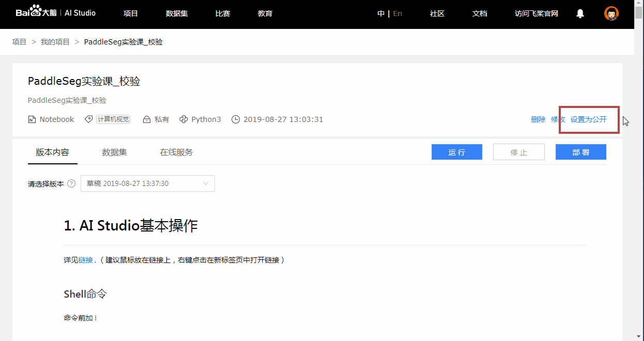Click the 私有 label
Screen dimensions: 644x341
click(x=162, y=119)
